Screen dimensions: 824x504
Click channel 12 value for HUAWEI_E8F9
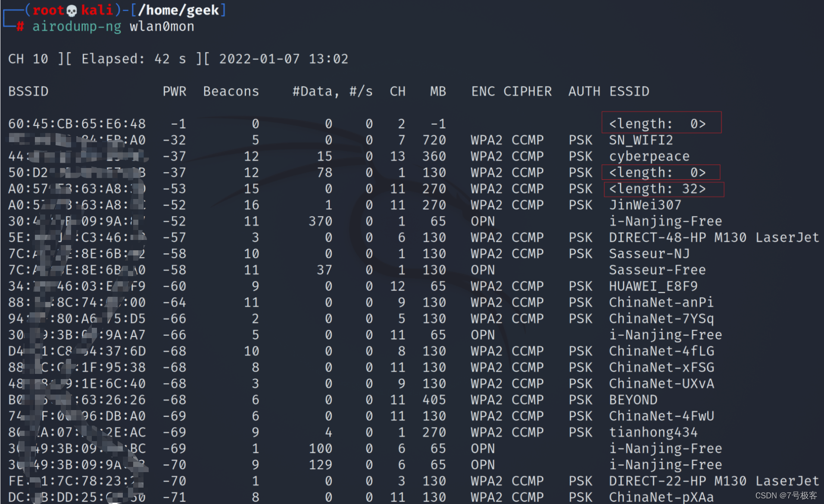pyautogui.click(x=397, y=286)
